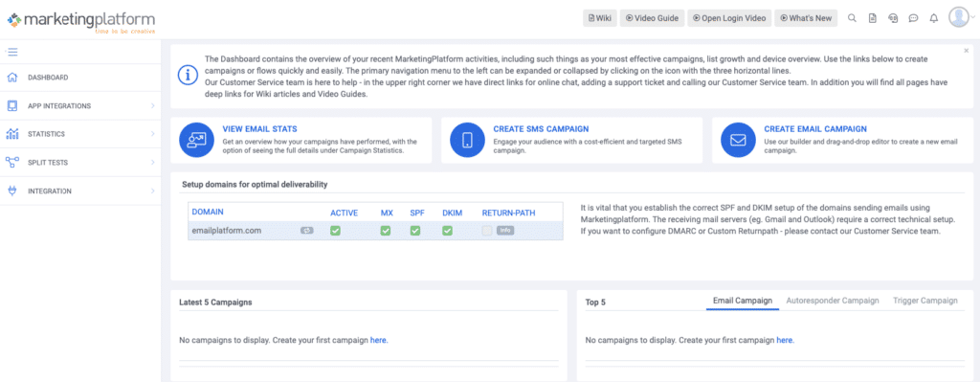Switch to the Trigger Campaign tab
The image size is (980, 382).
(925, 301)
